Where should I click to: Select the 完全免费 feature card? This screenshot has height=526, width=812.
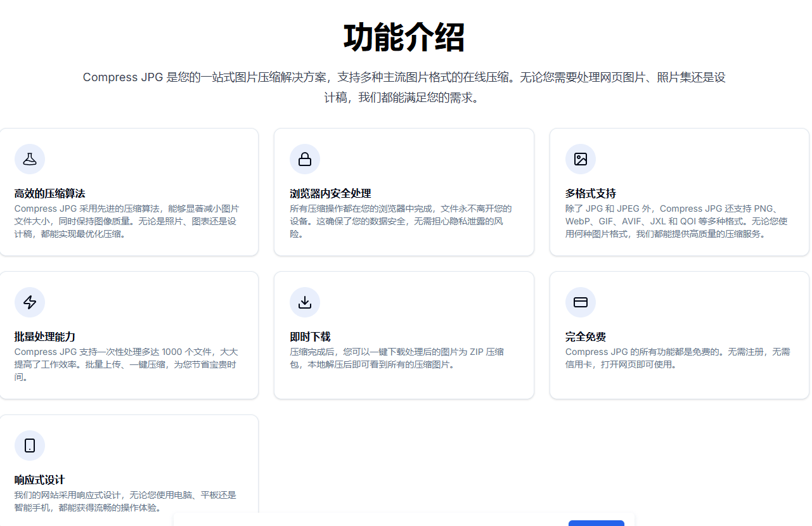pos(679,335)
